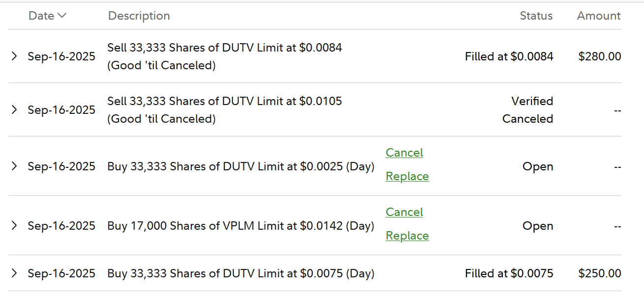
Task: Expand the canceled DUTV sell at $0.0105 row
Action: pyautogui.click(x=14, y=109)
